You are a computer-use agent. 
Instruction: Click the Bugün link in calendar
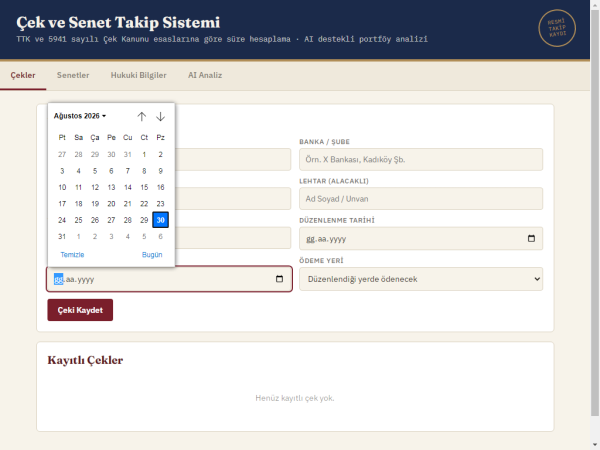click(152, 254)
